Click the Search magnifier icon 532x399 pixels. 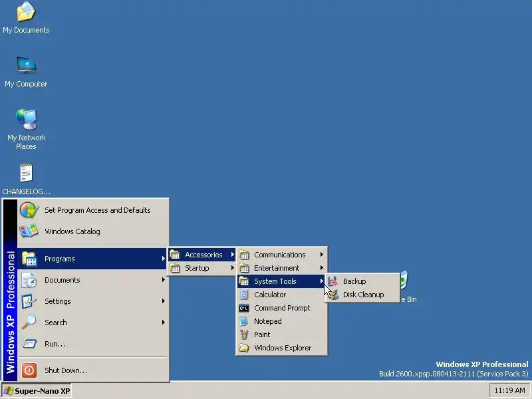coord(29,323)
